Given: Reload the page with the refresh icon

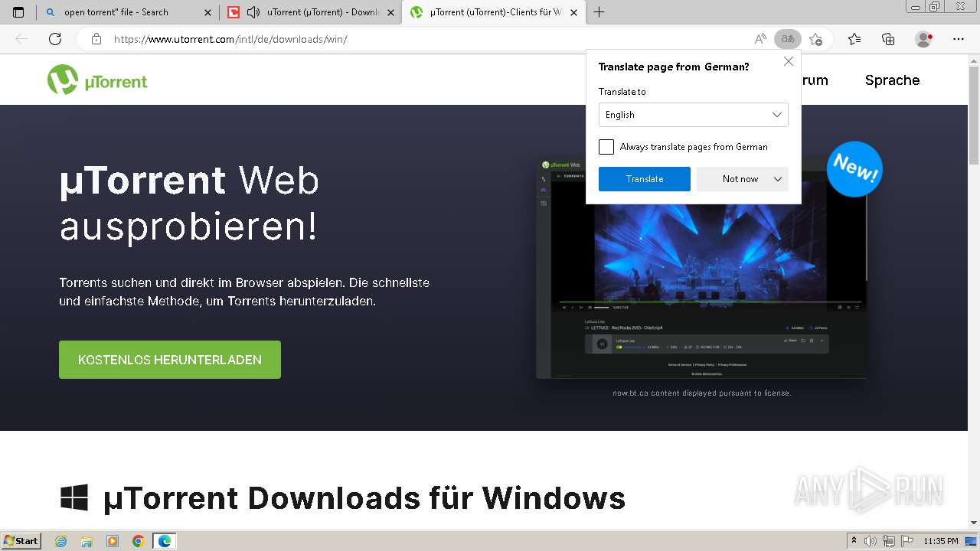Looking at the screenshot, I should (x=55, y=39).
